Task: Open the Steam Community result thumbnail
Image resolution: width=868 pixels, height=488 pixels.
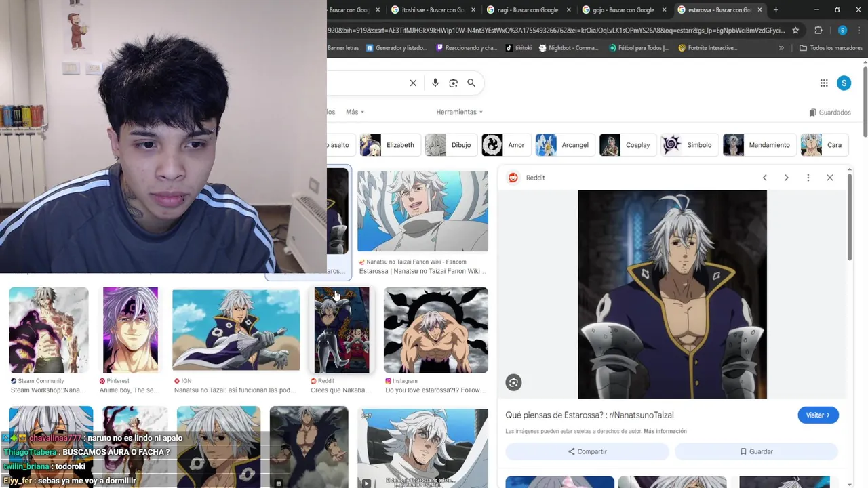Action: [49, 330]
